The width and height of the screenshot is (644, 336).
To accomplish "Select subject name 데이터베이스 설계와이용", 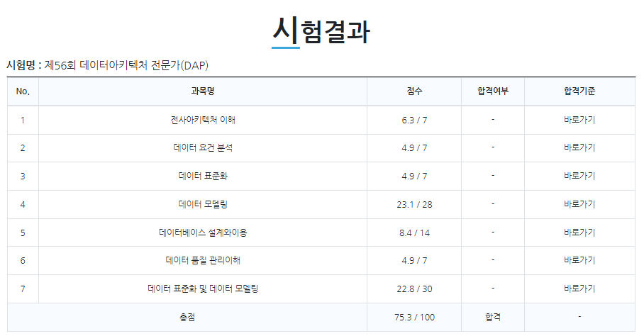I will [203, 233].
